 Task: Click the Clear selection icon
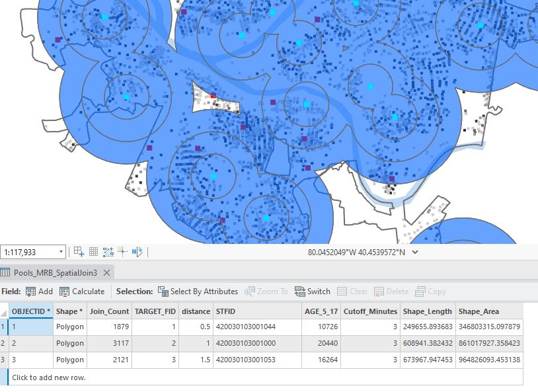tap(341, 291)
